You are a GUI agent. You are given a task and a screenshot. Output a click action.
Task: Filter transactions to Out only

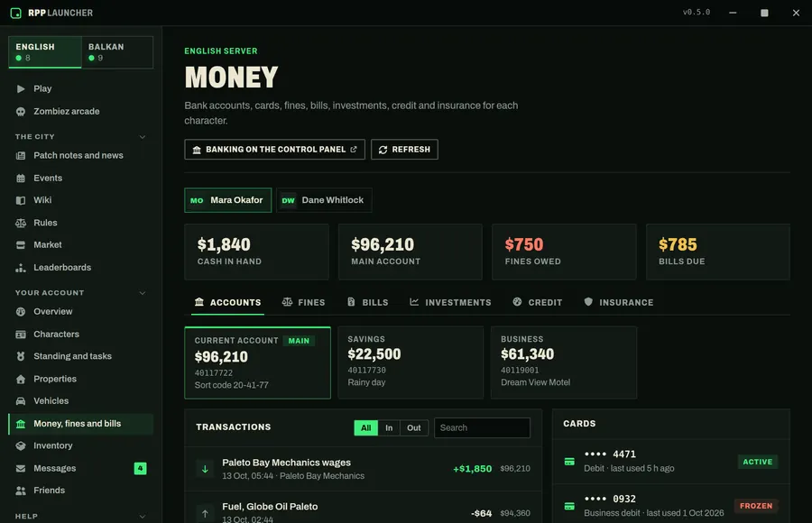(x=414, y=427)
